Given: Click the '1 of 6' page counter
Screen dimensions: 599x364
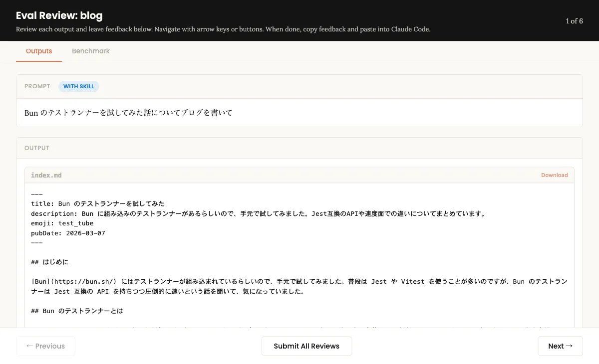Looking at the screenshot, I should tap(574, 21).
